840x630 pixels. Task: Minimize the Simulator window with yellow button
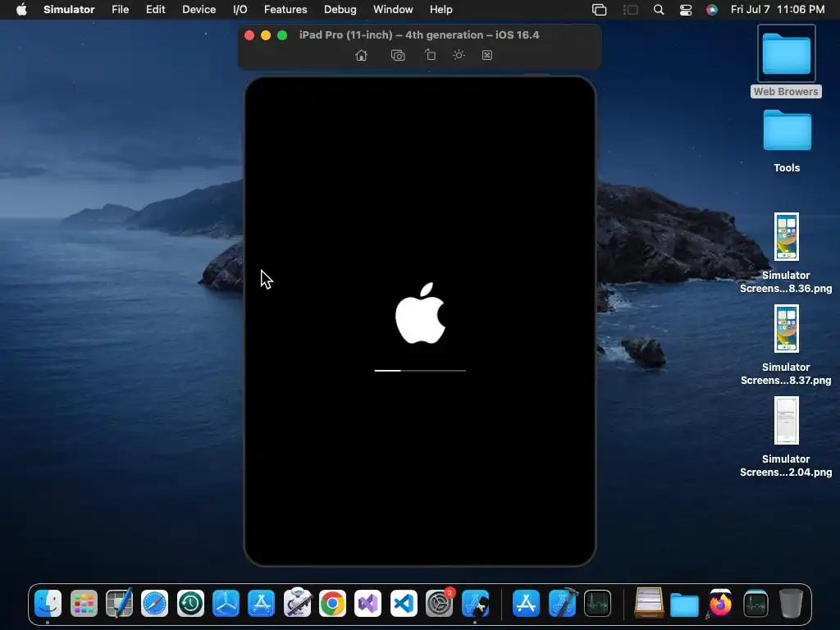point(266,35)
